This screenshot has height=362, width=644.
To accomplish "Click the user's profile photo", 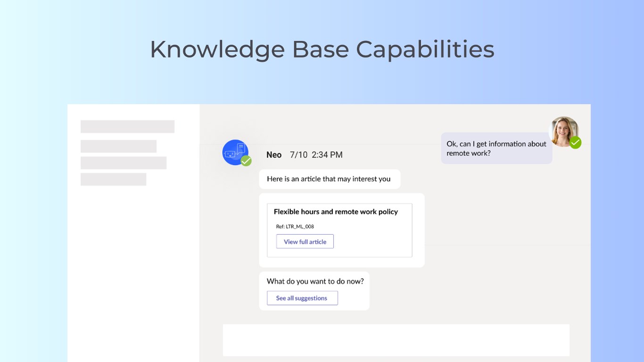I will tap(563, 131).
